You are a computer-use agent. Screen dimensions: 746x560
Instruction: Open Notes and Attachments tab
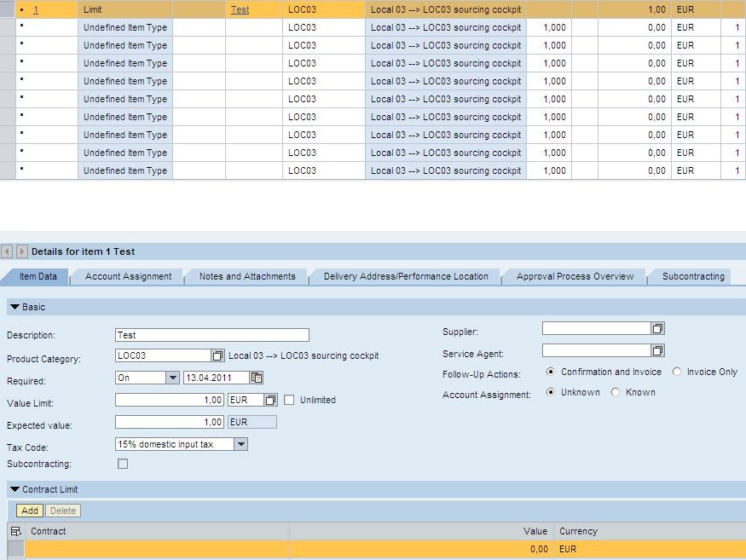[247, 276]
